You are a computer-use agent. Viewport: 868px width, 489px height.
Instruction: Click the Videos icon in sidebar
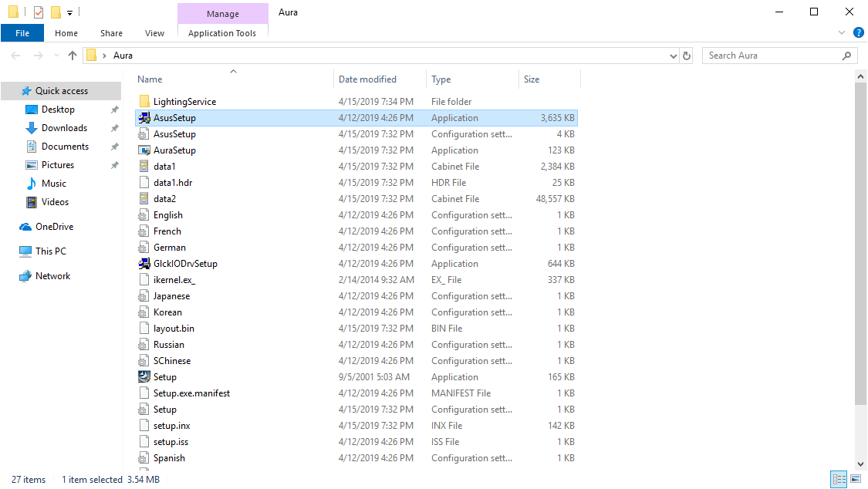(32, 202)
